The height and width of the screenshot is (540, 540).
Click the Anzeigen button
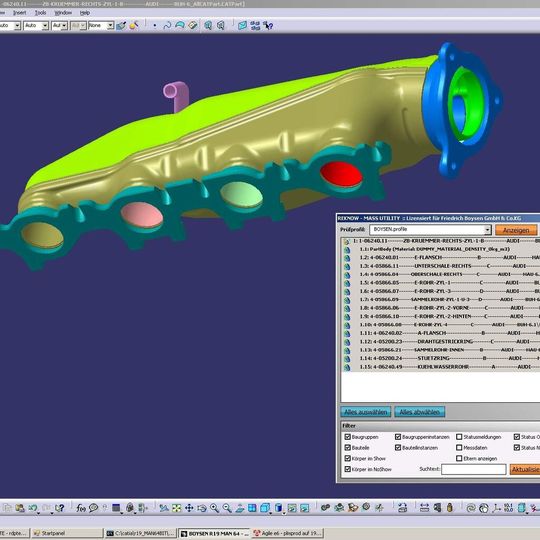coord(516,230)
